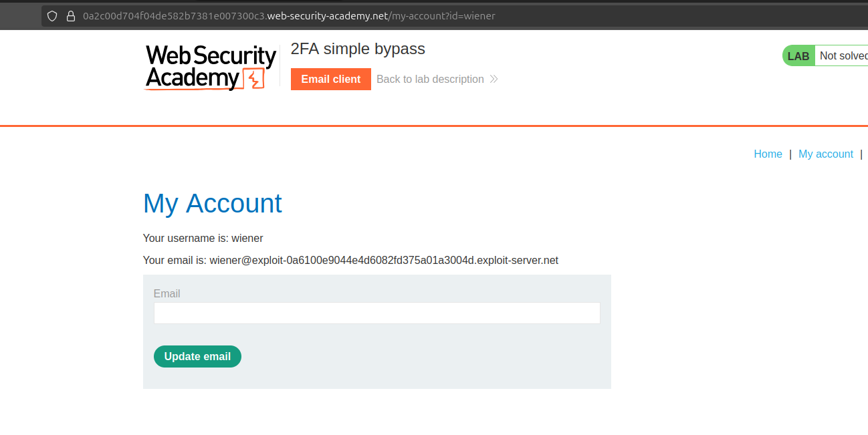Go to the Home page link
Image resolution: width=868 pixels, height=435 pixels.
coord(768,154)
